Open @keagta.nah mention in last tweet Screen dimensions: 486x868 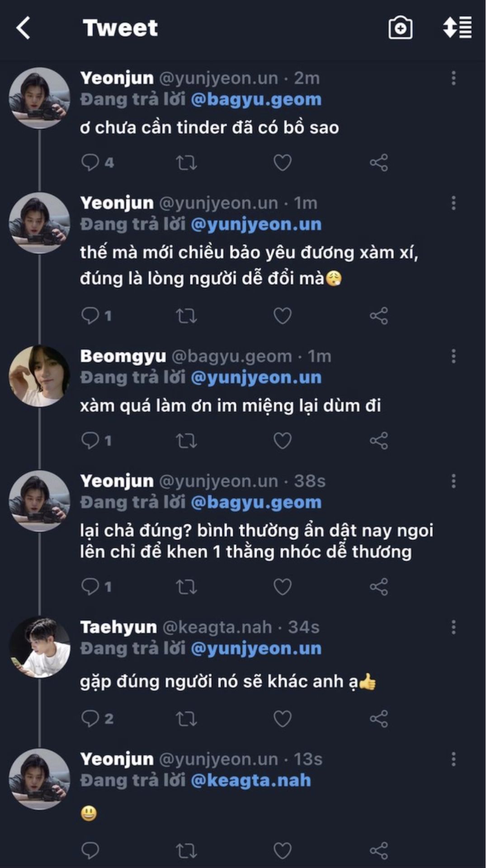point(251,780)
